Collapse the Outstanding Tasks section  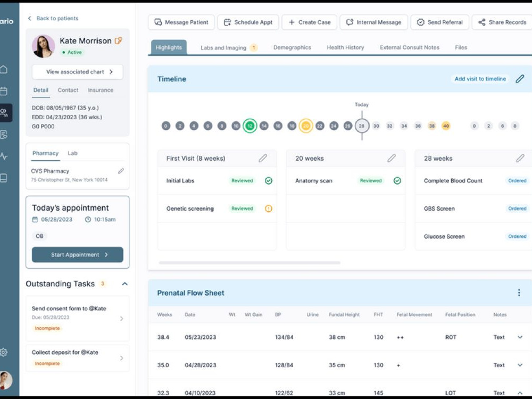coord(124,284)
